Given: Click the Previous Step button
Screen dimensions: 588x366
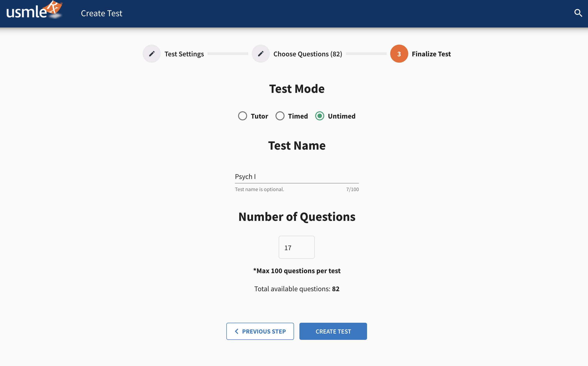Looking at the screenshot, I should click(260, 331).
